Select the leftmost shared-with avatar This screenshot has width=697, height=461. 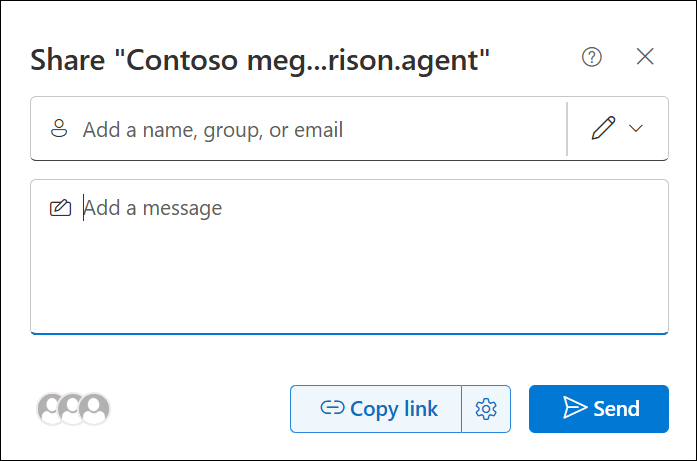pyautogui.click(x=50, y=409)
